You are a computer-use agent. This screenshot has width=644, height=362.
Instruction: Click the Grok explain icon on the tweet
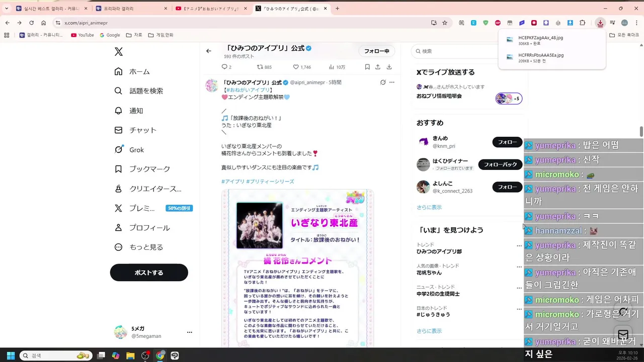(x=383, y=82)
